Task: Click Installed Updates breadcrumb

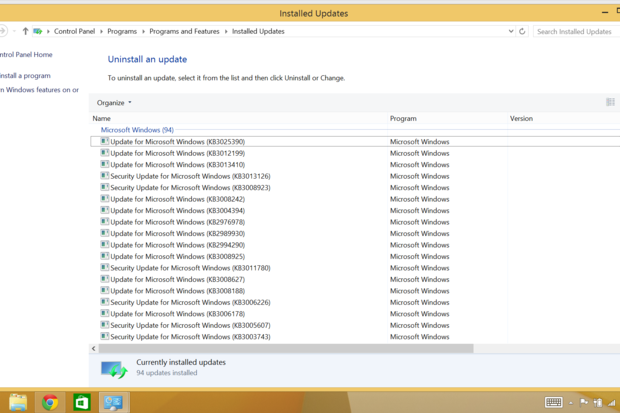Action: (x=258, y=31)
